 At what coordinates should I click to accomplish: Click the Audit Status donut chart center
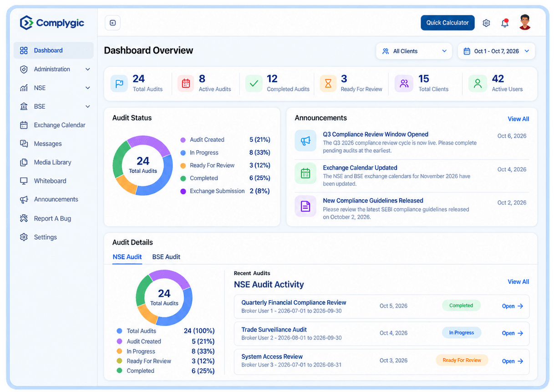[142, 166]
